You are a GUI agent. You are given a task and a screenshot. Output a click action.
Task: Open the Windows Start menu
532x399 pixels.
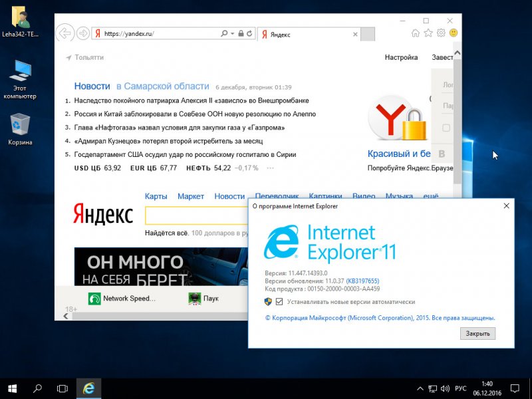(13, 388)
